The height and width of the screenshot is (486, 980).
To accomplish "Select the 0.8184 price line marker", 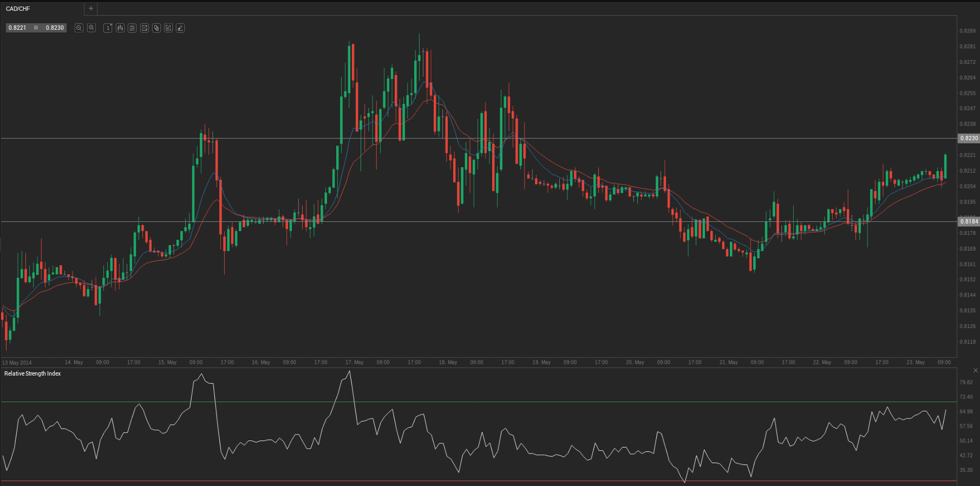I will pos(969,221).
